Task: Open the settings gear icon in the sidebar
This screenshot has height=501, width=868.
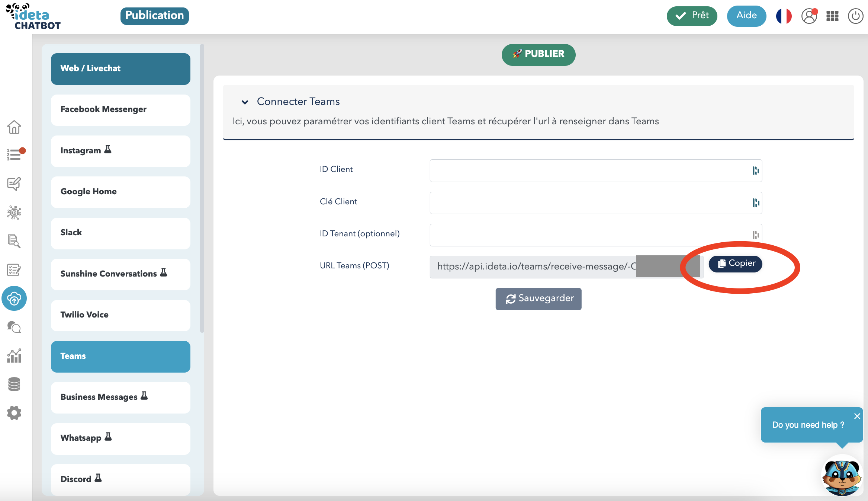Action: point(14,413)
